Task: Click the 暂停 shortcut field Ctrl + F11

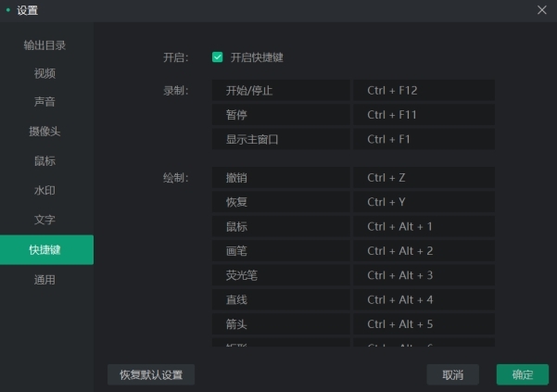Action: point(423,115)
